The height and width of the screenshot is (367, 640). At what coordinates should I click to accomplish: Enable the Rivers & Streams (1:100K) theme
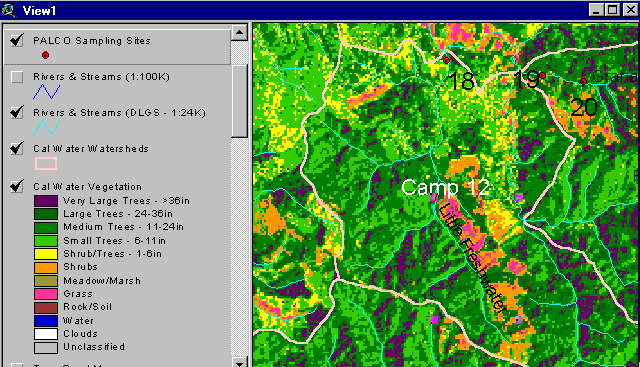point(17,77)
